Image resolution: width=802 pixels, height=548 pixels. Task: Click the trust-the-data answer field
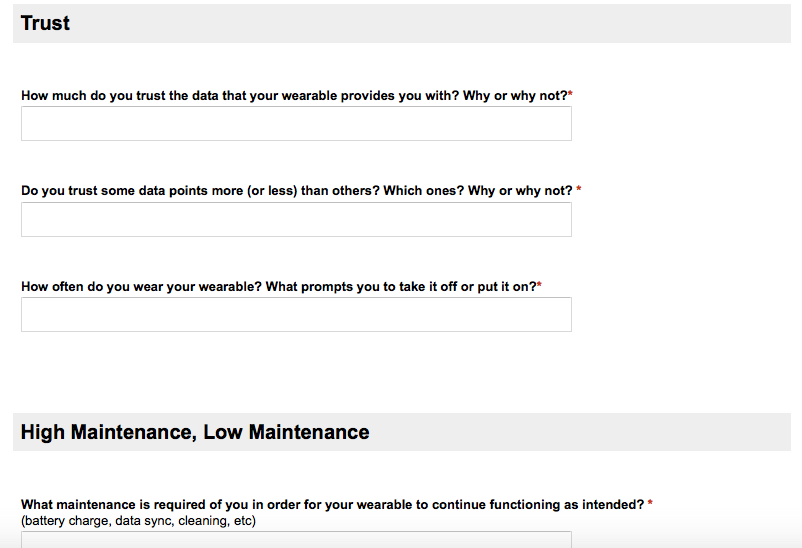(x=296, y=123)
